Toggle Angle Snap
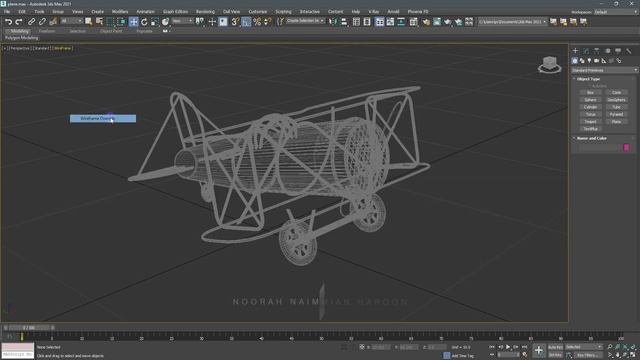This screenshot has height=360, width=640. pos(246,22)
